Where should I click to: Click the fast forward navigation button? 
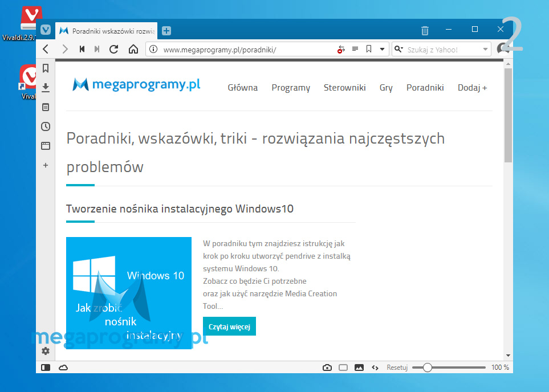(x=97, y=49)
